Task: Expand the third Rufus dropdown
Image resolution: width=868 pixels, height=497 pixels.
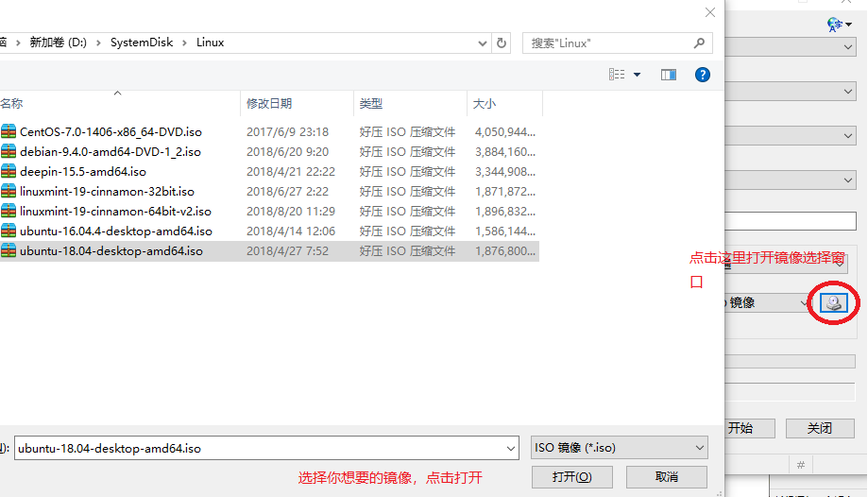Action: pyautogui.click(x=848, y=136)
